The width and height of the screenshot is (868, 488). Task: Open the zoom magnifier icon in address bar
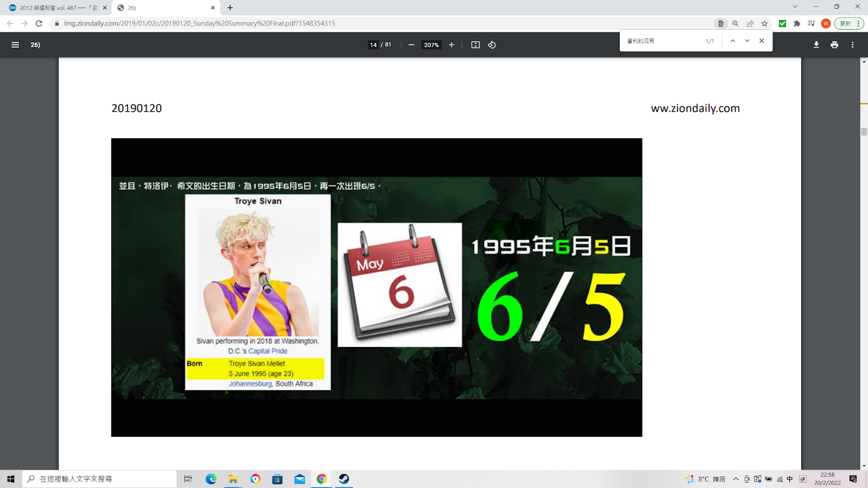point(736,23)
